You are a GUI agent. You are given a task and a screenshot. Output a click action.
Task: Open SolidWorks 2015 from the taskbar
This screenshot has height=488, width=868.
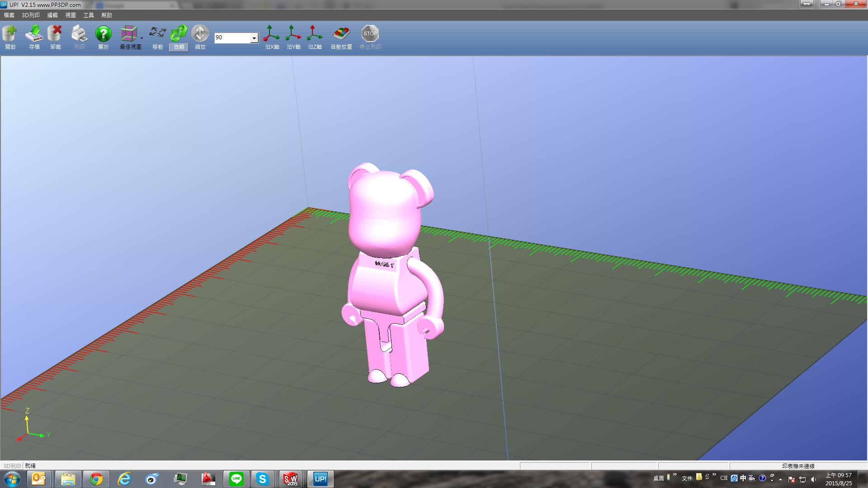[x=291, y=479]
